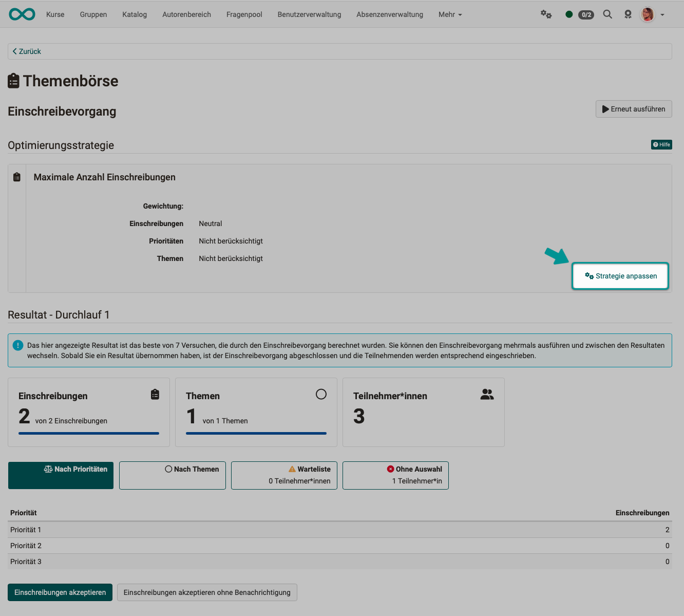Click the clipboard icon on the Einschreibungen card
The height and width of the screenshot is (616, 684).
coord(155,394)
